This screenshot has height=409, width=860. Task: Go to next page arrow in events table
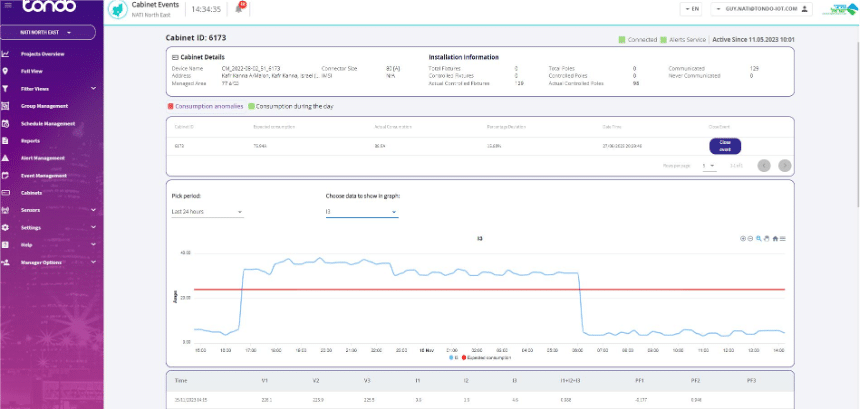(785, 165)
